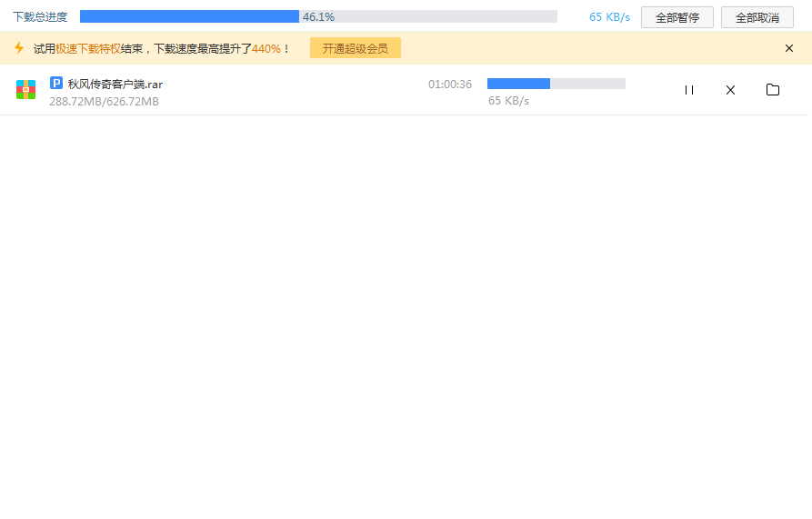Click the size text 288.72MB/626.72MB
The width and height of the screenshot is (812, 519).
click(x=104, y=102)
